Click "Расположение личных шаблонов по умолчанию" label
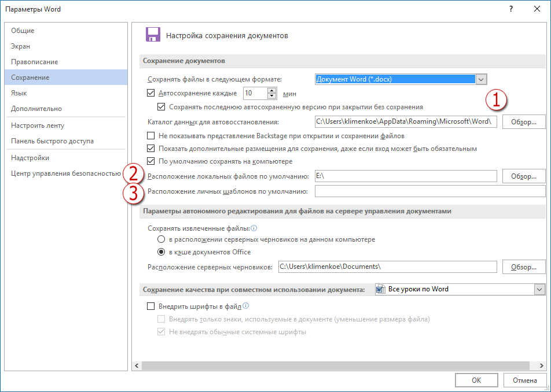This screenshot has width=551, height=392. [x=227, y=191]
